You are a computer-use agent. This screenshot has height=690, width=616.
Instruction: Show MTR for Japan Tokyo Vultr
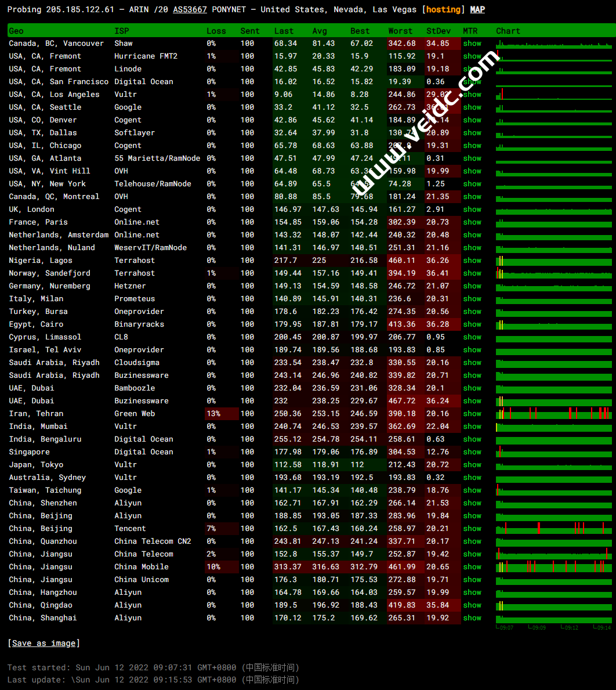click(x=472, y=465)
